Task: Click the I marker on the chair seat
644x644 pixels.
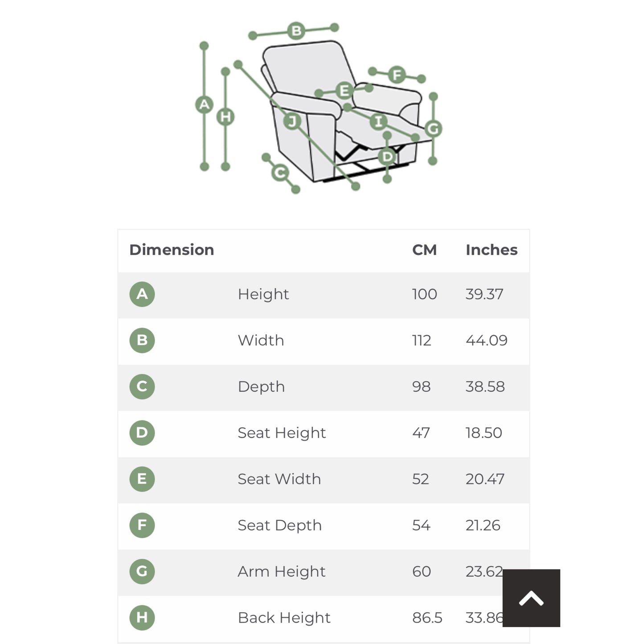Action: pyautogui.click(x=378, y=121)
